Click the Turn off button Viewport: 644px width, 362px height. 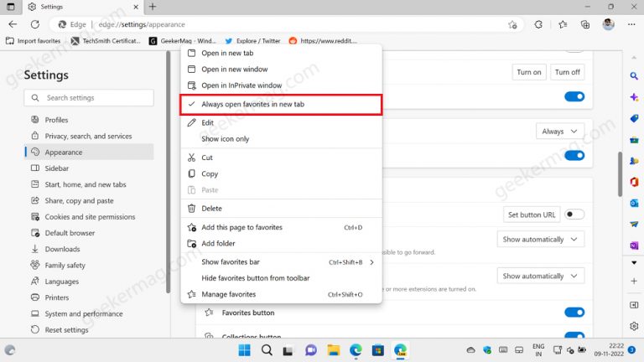(x=567, y=72)
